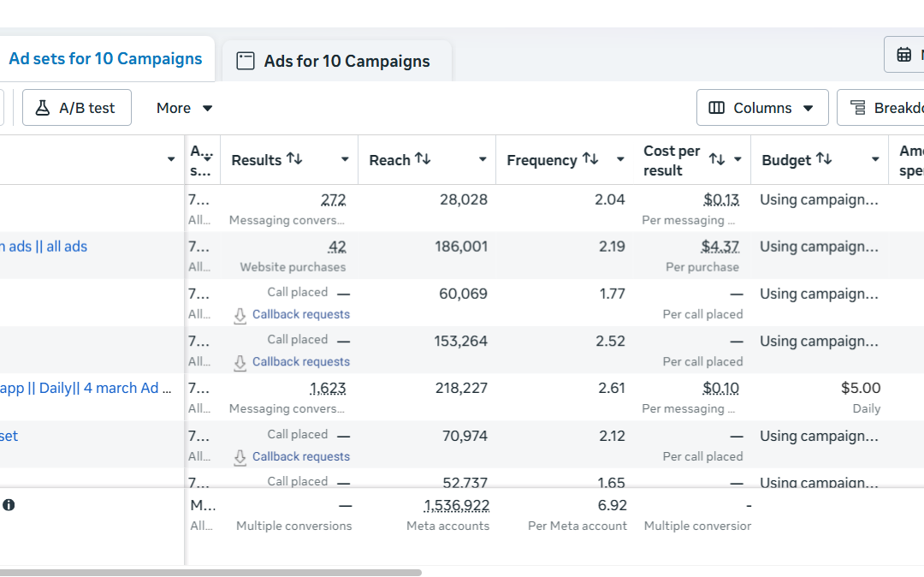Start an A/B test
Screen dimensions: 924x577
(77, 108)
